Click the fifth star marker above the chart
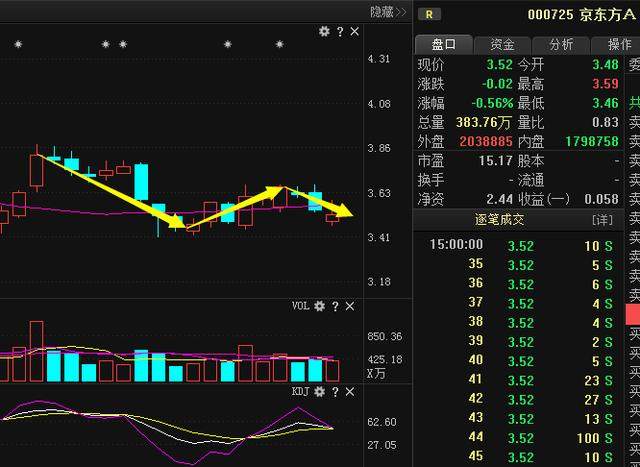This screenshot has height=467, width=640. [280, 44]
